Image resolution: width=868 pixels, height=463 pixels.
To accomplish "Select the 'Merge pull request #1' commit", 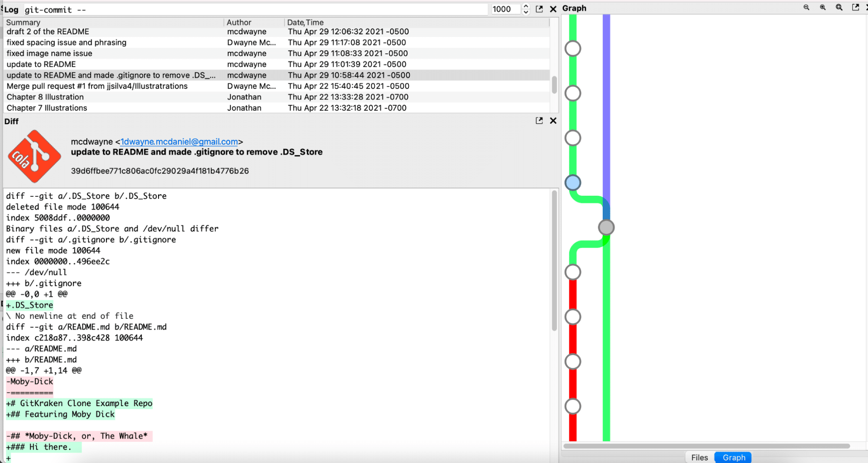I will [97, 86].
